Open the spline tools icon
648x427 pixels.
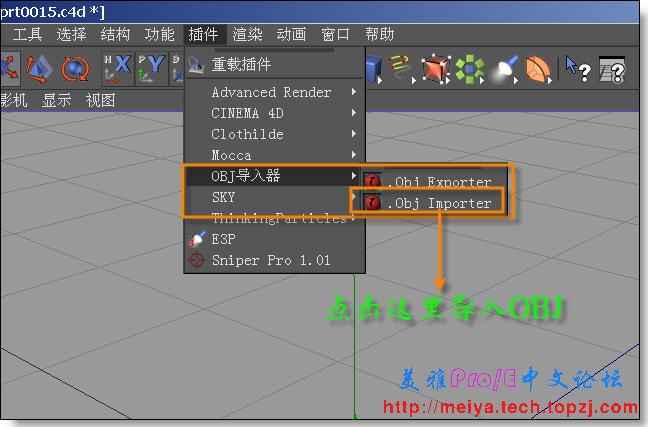point(402,69)
